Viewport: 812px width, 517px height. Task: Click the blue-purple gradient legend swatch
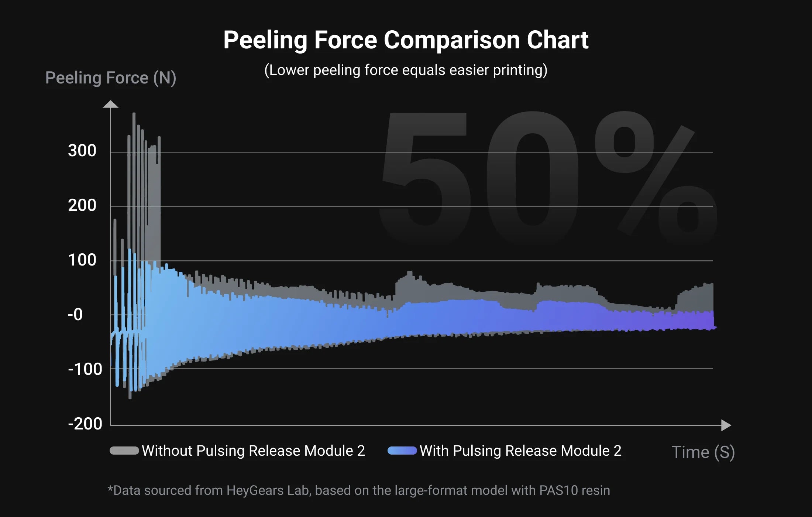click(402, 451)
